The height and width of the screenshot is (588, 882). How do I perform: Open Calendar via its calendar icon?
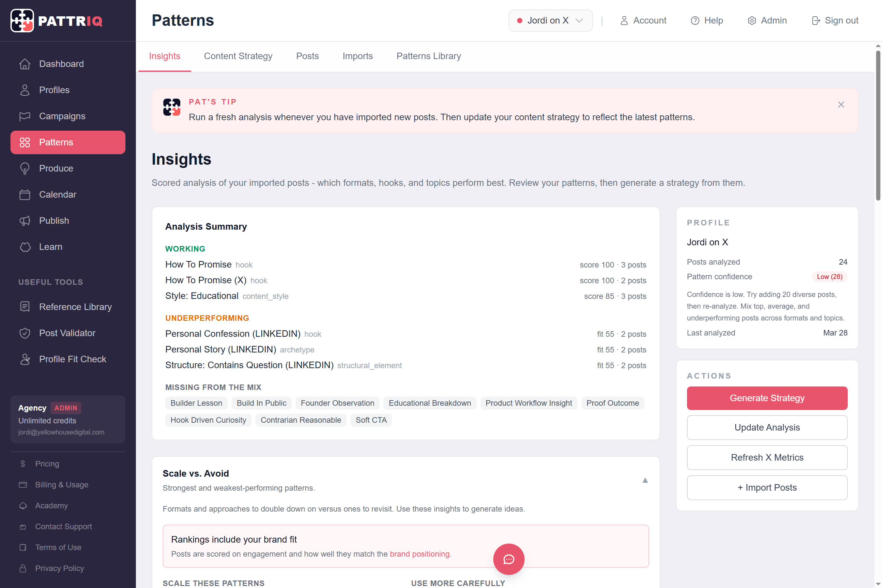25,195
